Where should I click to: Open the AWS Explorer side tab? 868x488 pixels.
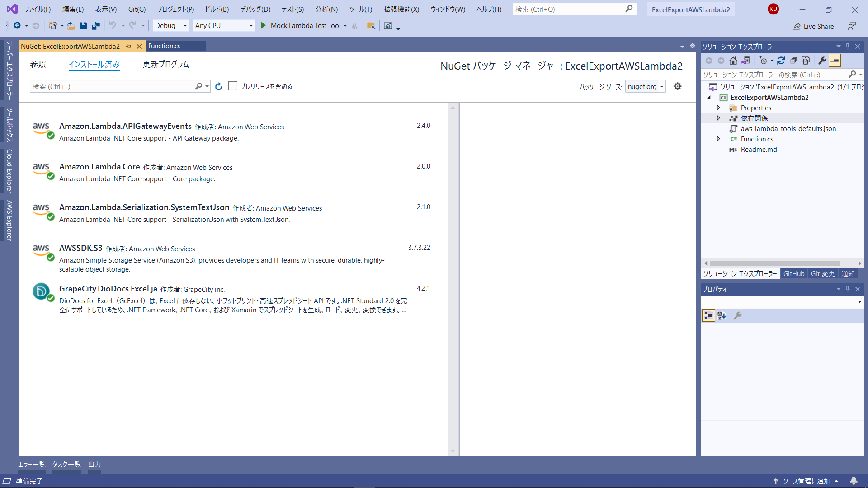[9, 221]
